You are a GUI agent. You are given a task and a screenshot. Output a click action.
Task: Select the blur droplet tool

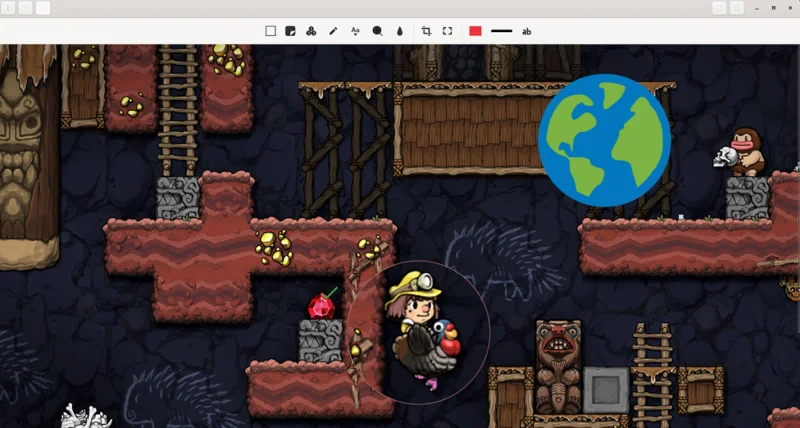pyautogui.click(x=399, y=31)
